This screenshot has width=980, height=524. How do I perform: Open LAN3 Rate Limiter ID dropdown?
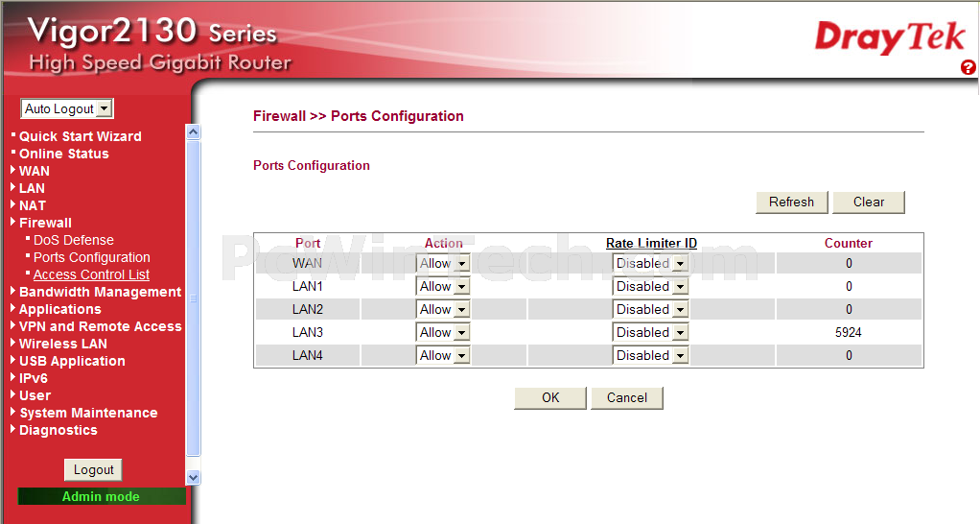click(651, 333)
